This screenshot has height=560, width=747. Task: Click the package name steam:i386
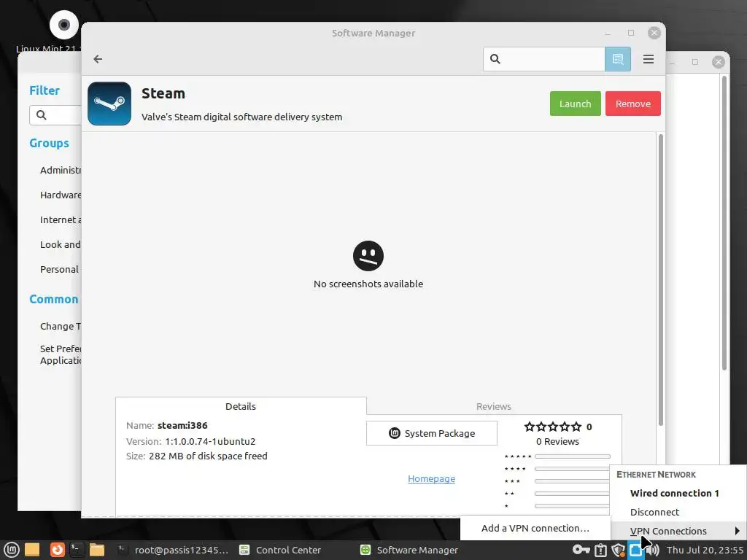(x=182, y=425)
